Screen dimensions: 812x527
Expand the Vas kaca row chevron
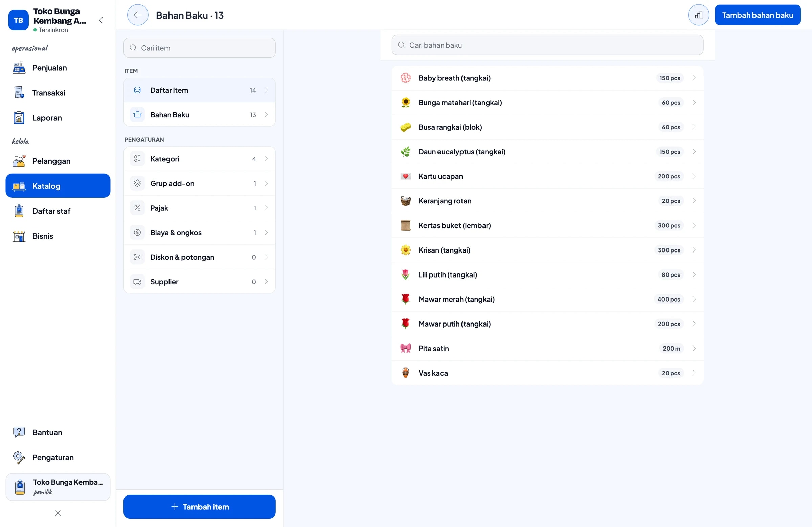point(694,373)
